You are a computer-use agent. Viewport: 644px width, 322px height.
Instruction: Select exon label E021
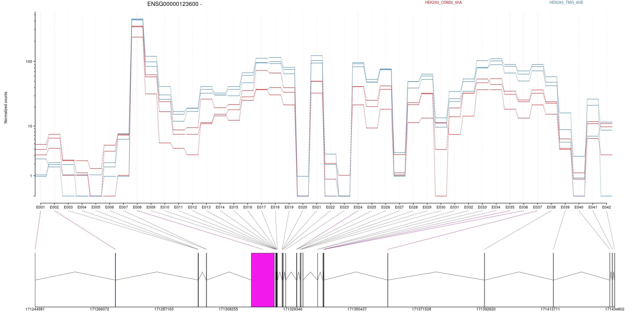click(317, 207)
